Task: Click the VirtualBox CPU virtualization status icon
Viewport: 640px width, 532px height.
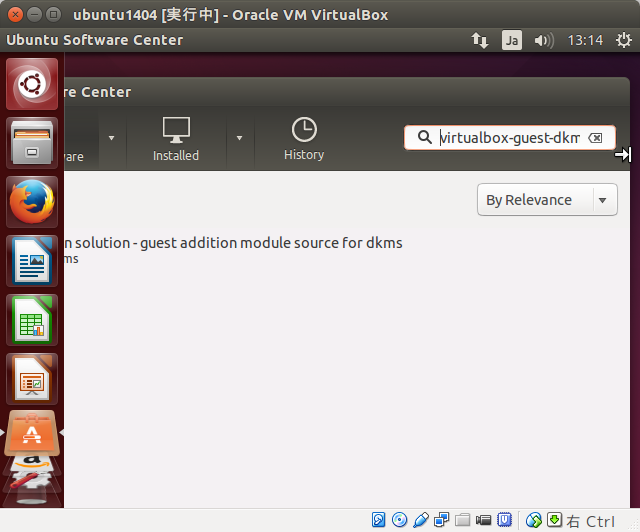Action: [504, 520]
